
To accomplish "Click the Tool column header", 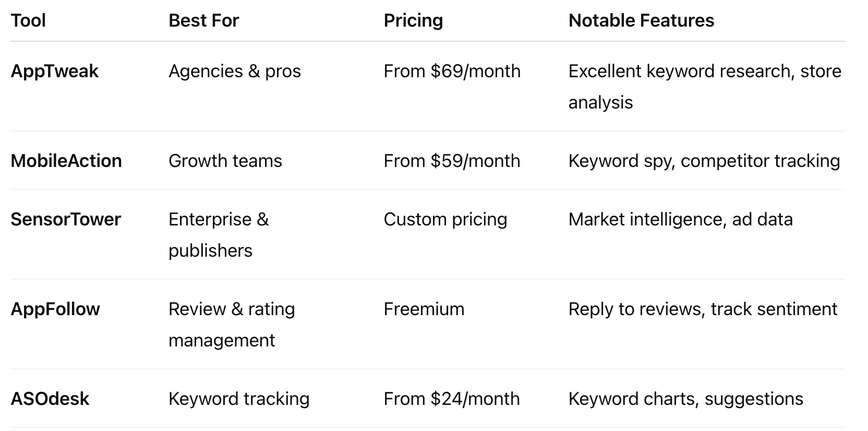I will point(28,20).
